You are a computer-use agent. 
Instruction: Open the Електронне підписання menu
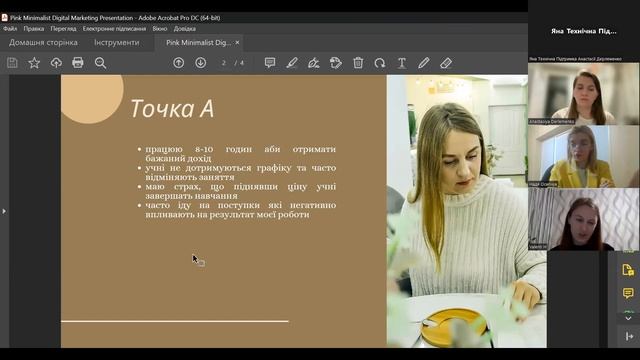coord(114,29)
